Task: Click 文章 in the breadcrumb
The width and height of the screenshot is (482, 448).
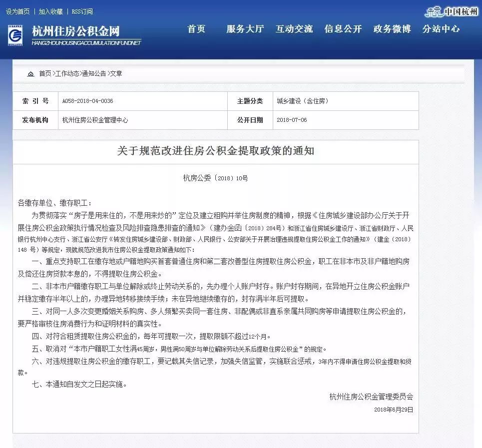Action: (x=116, y=73)
